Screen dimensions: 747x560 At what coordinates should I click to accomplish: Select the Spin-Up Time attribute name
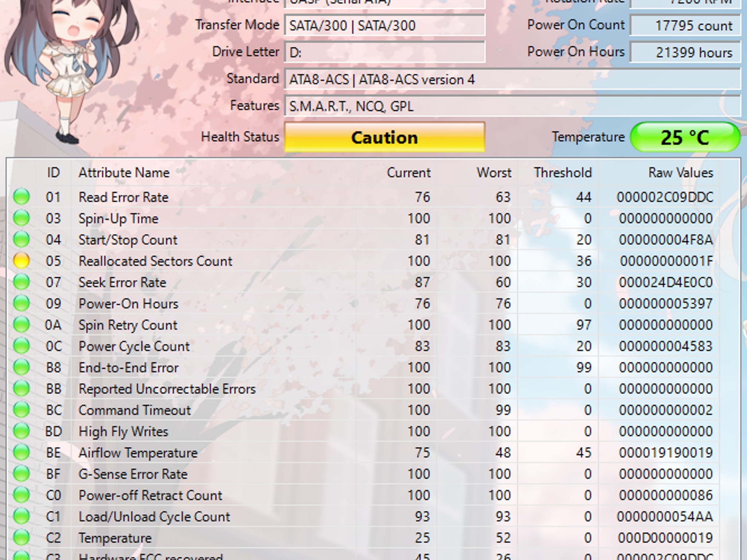119,218
